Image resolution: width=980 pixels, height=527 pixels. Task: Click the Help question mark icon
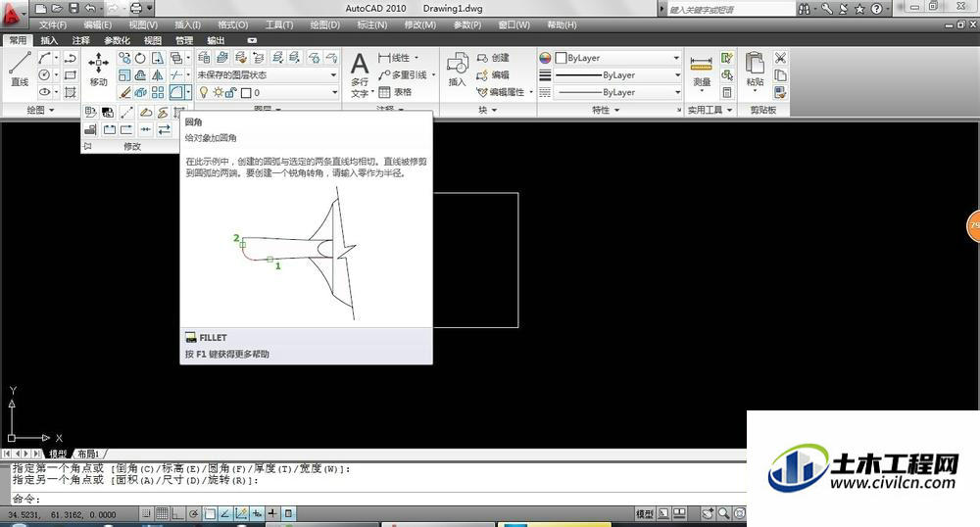coord(877,9)
